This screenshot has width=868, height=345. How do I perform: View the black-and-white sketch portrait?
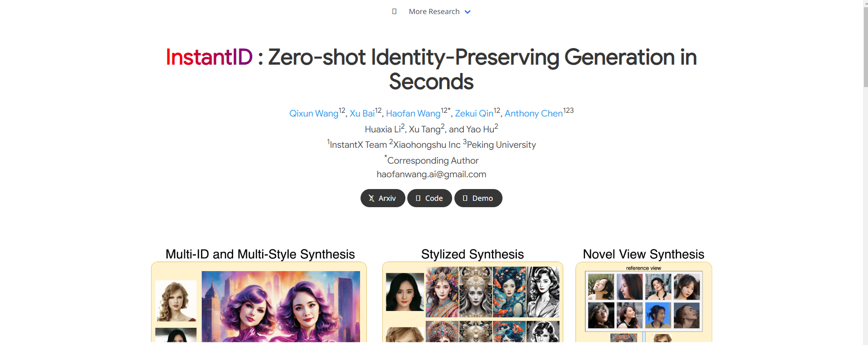[x=543, y=292]
